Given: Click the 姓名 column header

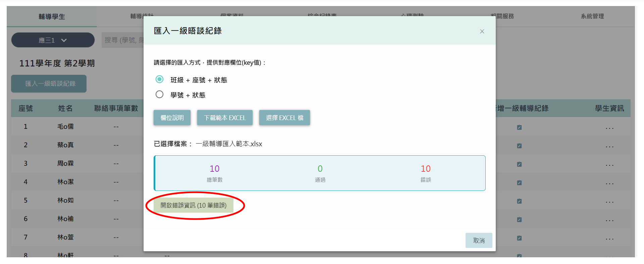Looking at the screenshot, I should [x=65, y=108].
